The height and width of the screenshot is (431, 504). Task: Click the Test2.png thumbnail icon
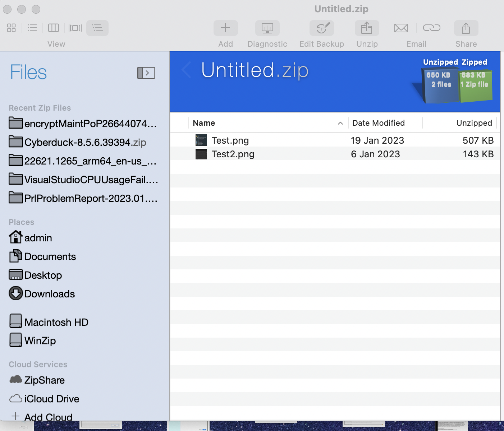[201, 154]
